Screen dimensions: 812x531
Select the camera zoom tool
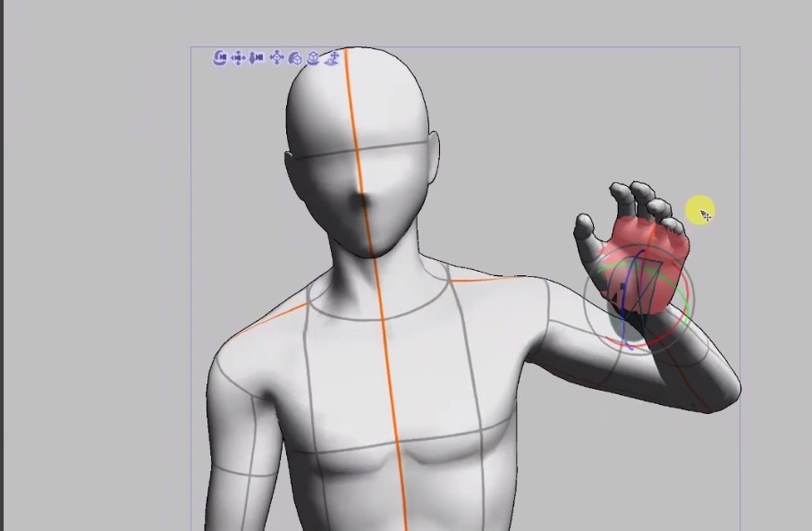[x=255, y=57]
